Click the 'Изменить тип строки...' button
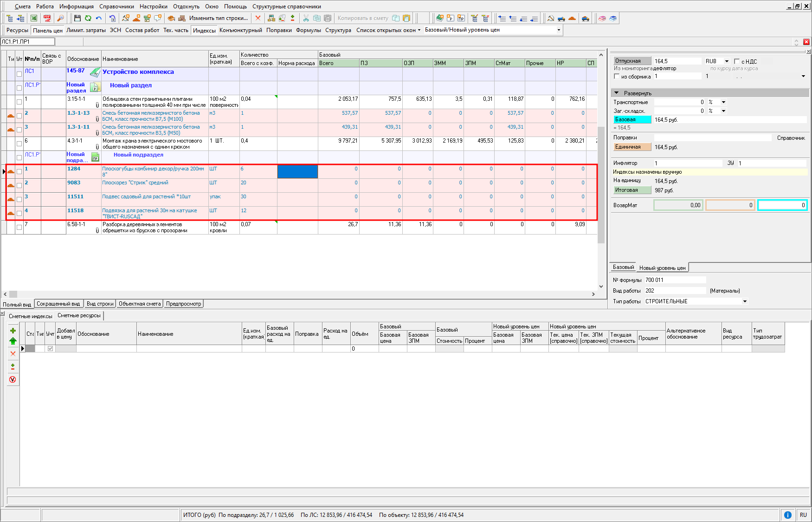 (x=218, y=18)
